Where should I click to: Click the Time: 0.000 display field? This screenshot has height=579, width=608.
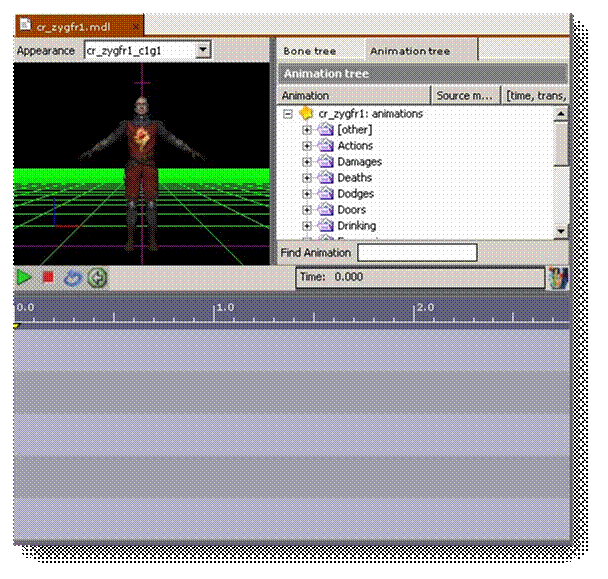pos(420,277)
